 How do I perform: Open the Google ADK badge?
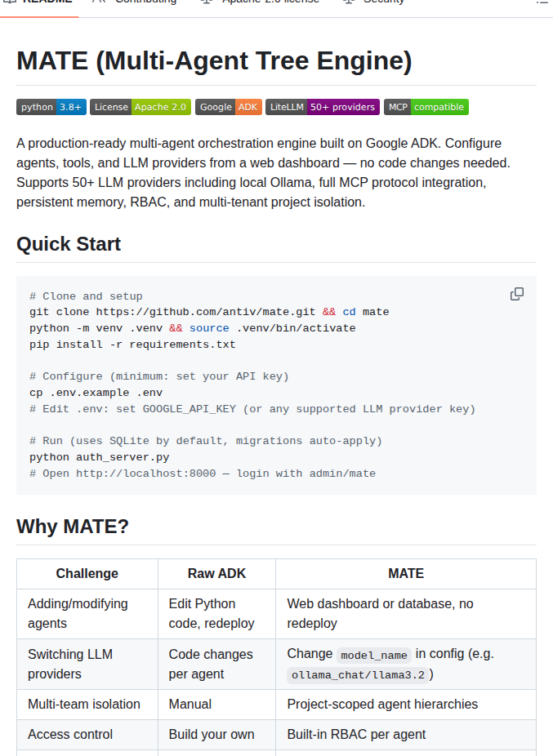click(229, 107)
